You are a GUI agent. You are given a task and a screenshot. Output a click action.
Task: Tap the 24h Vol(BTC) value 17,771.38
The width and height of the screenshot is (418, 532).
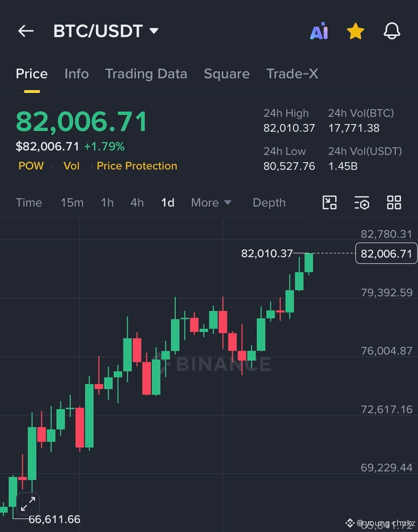point(354,128)
